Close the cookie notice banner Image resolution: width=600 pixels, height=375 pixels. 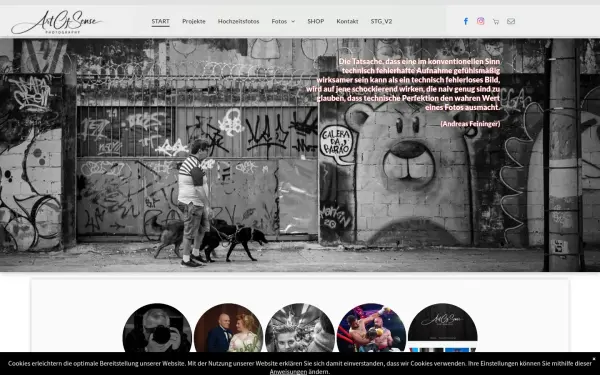594,359
